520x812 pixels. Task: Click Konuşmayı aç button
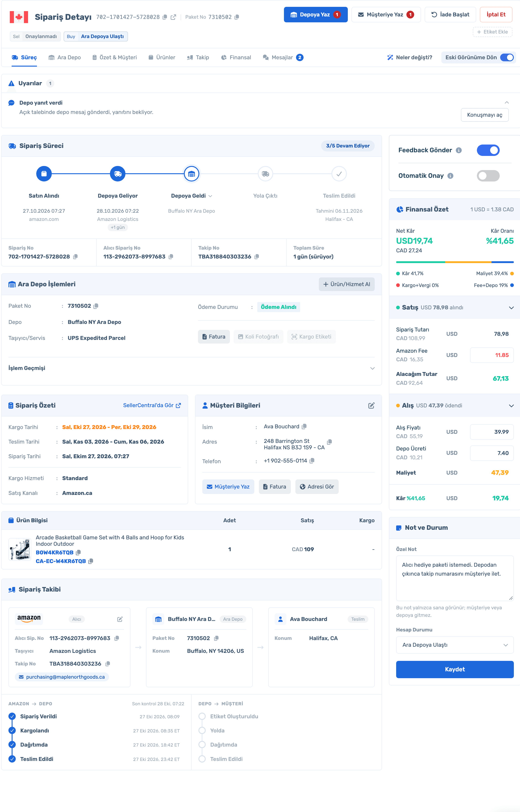point(485,115)
